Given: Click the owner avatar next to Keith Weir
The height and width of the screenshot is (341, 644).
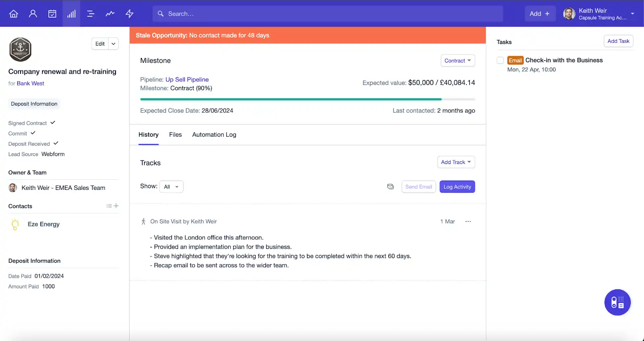Looking at the screenshot, I should pyautogui.click(x=13, y=188).
